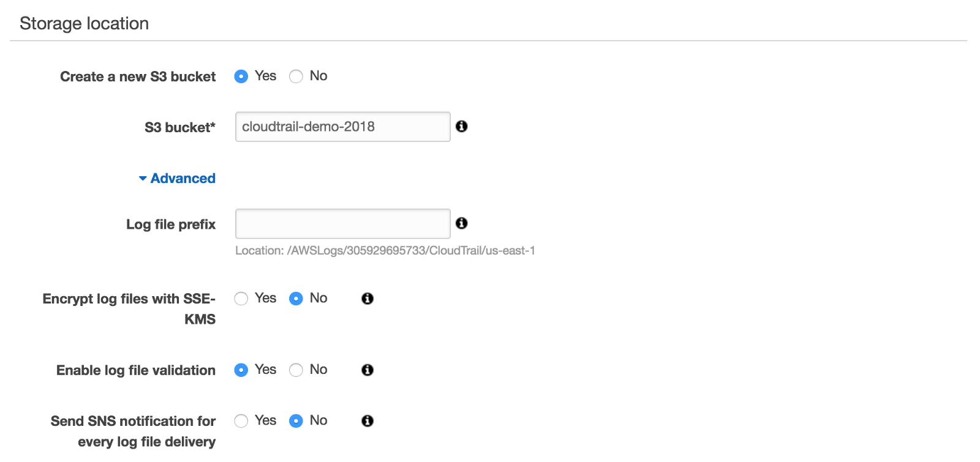980x462 pixels.
Task: Turn on SNS notification with Yes
Action: (x=241, y=421)
